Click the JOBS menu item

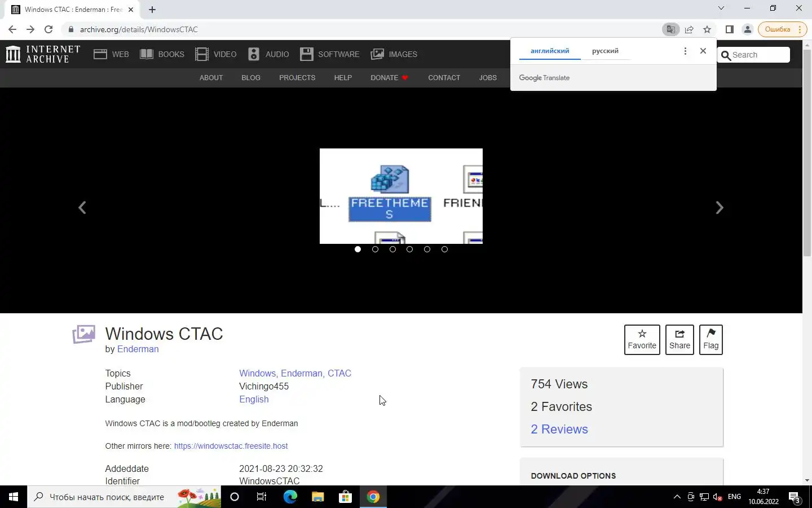pyautogui.click(x=488, y=78)
